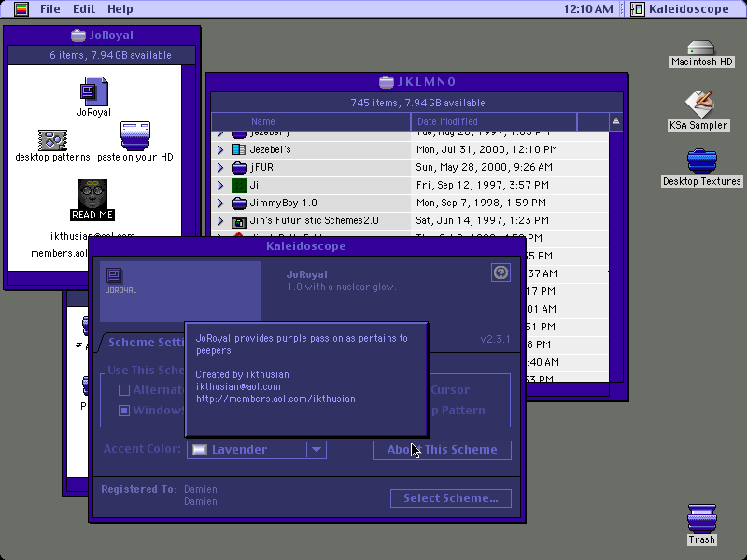Open the Help menu

(120, 8)
